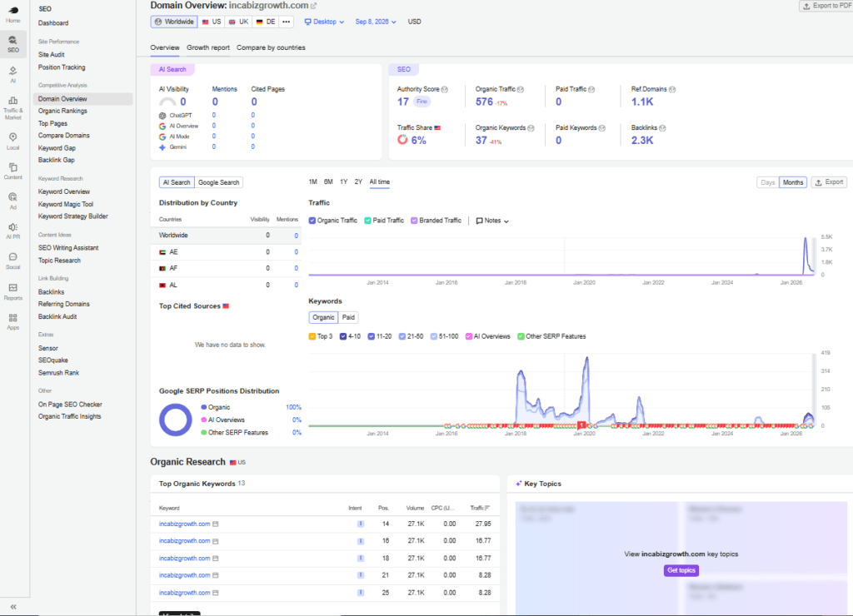Select the US database tab
The height and width of the screenshot is (616, 853).
click(x=212, y=22)
